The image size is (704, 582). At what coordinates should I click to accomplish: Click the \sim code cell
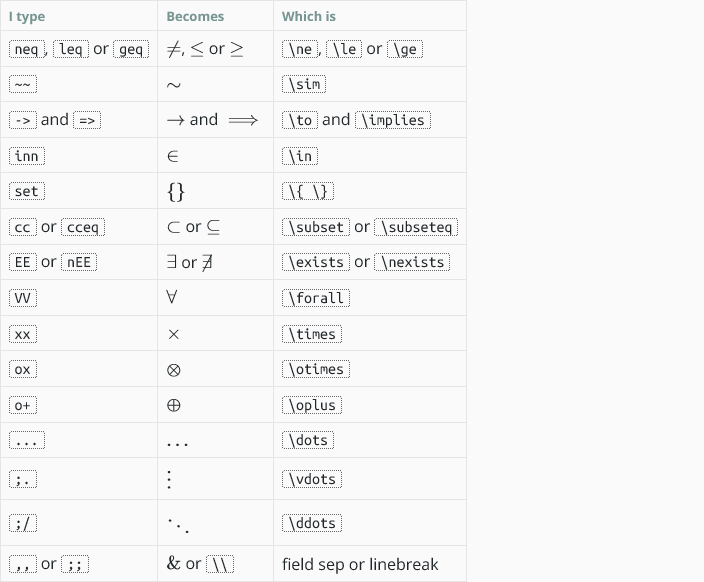(304, 85)
